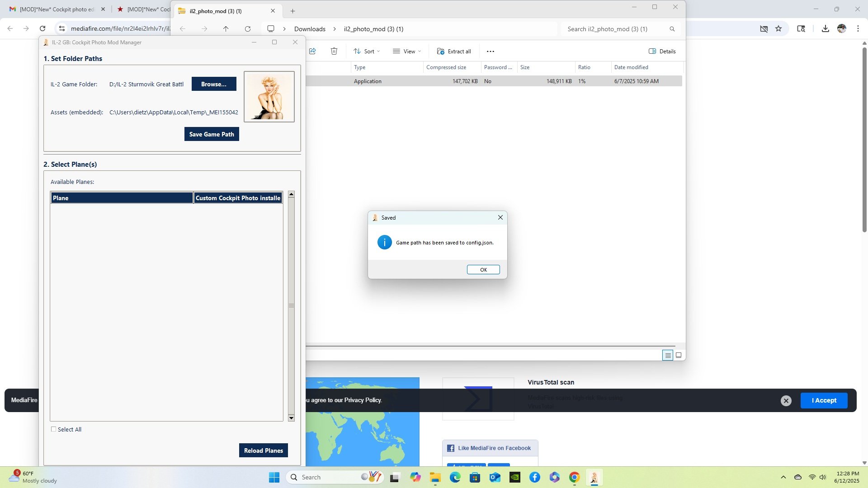This screenshot has width=868, height=488.
Task: Switch Explorer to details view layout icon
Action: pos(668,355)
